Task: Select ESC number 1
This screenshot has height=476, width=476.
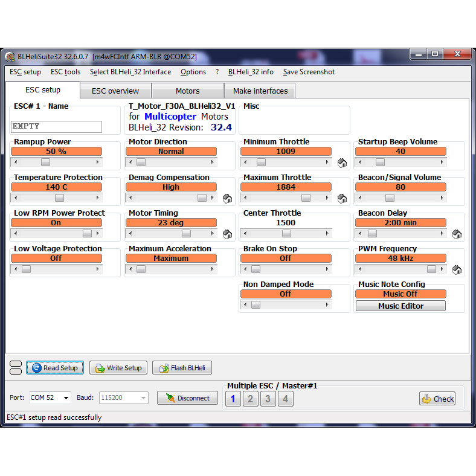Action: click(233, 399)
